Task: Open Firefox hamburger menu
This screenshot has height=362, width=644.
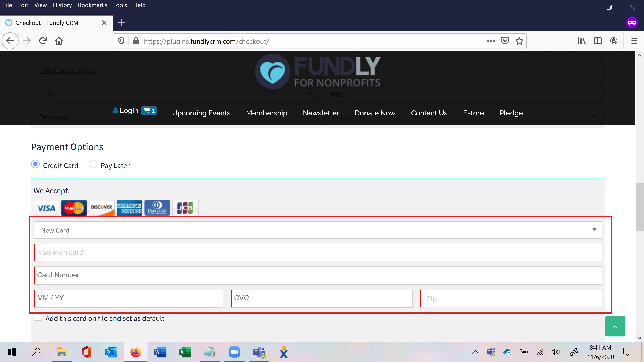Action: [634, 41]
